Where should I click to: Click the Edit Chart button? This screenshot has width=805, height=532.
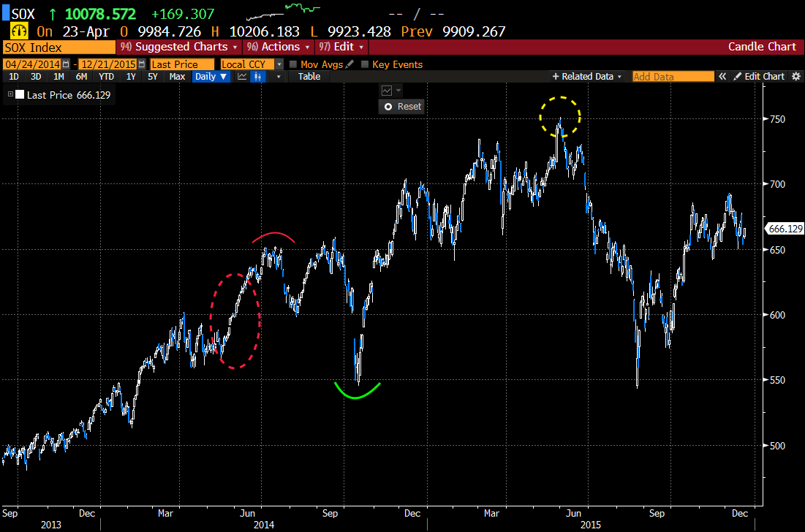pos(759,77)
